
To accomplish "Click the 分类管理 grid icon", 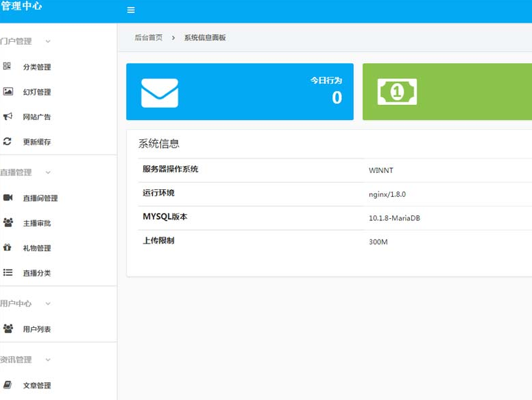I will [x=8, y=67].
